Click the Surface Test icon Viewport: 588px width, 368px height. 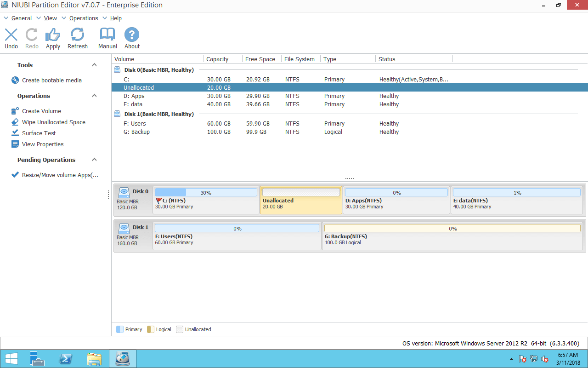(x=15, y=133)
